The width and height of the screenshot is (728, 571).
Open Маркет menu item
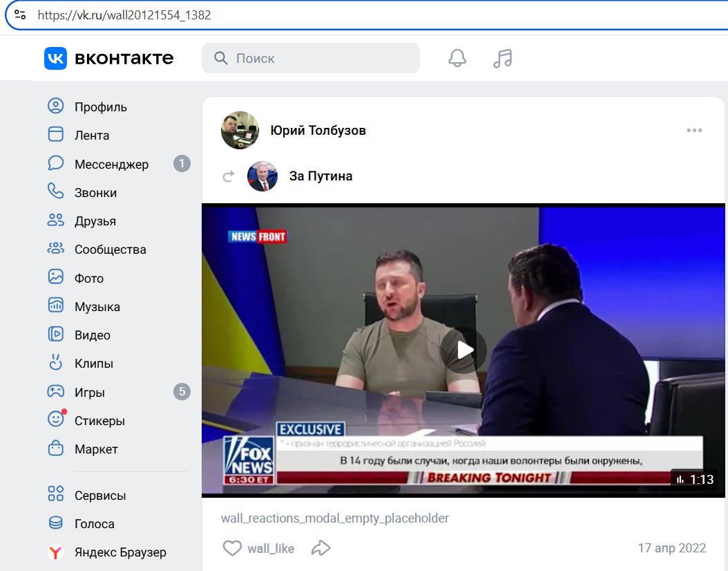coord(96,449)
